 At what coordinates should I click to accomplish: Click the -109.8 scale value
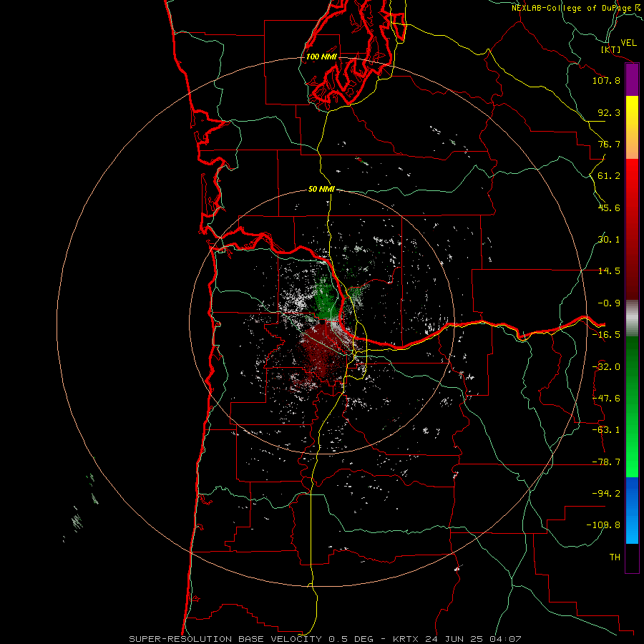coord(603,525)
